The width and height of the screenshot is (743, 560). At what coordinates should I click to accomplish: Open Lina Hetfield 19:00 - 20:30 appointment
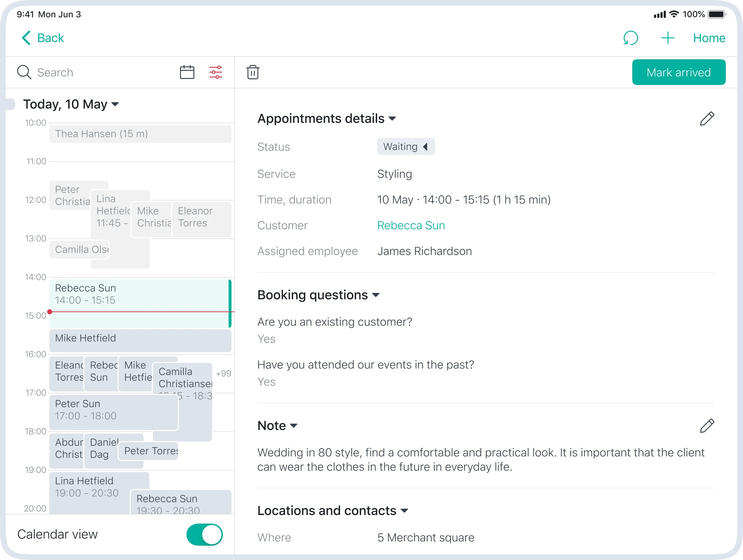point(89,493)
